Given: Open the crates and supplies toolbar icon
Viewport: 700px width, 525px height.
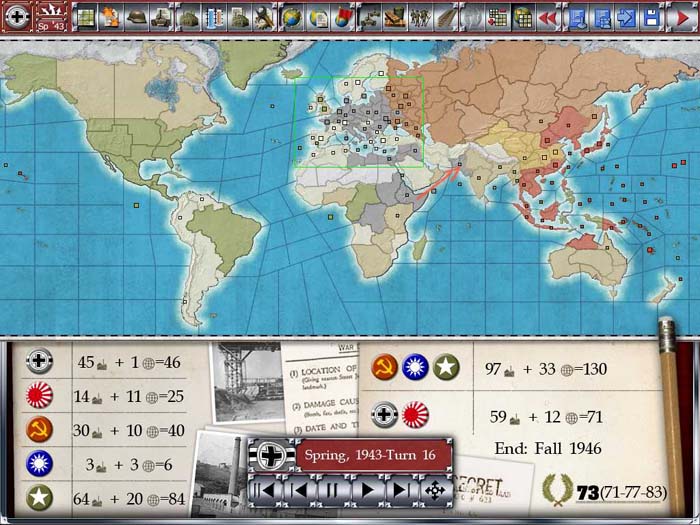Looking at the screenshot, I should coord(395,17).
